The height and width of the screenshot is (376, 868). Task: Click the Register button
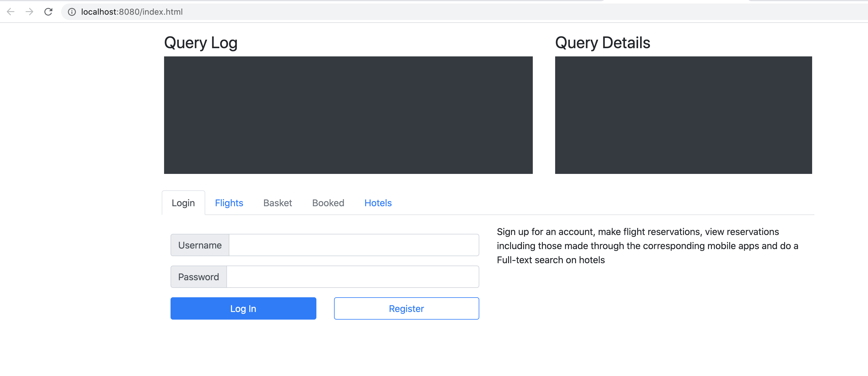coord(406,308)
